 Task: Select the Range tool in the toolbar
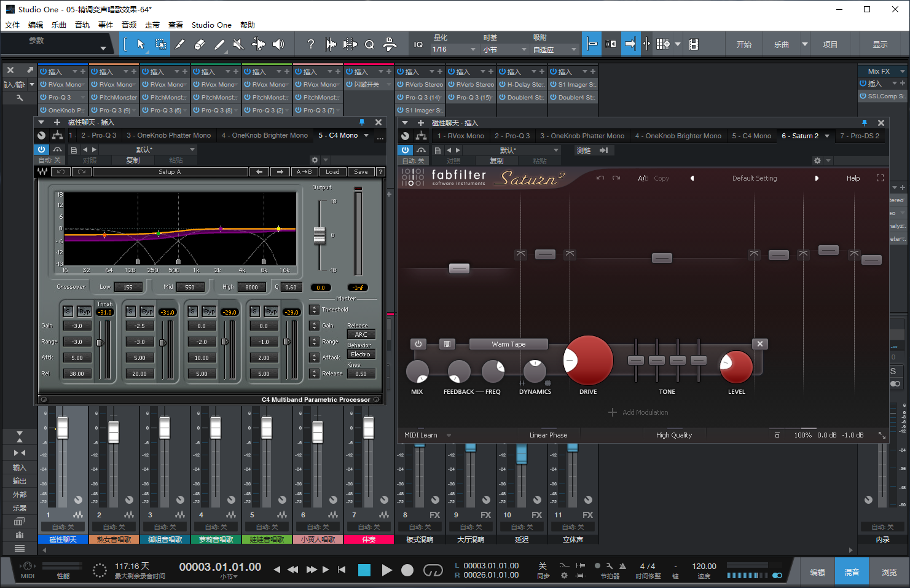pos(160,44)
